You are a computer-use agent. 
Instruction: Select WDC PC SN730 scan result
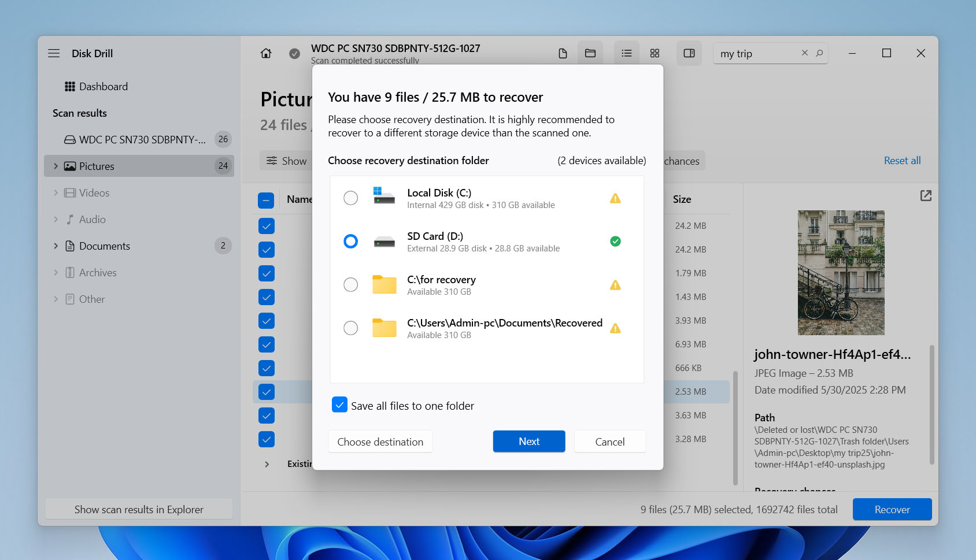pyautogui.click(x=139, y=140)
